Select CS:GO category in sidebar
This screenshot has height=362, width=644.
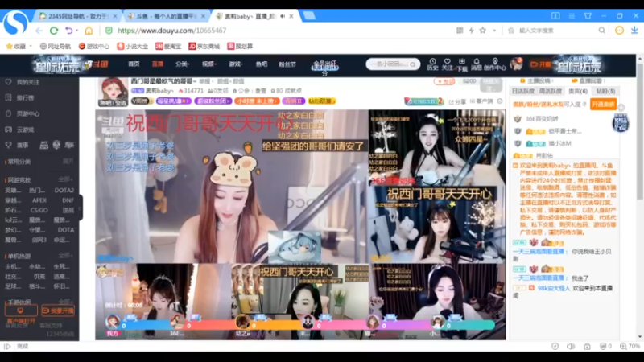[39, 210]
